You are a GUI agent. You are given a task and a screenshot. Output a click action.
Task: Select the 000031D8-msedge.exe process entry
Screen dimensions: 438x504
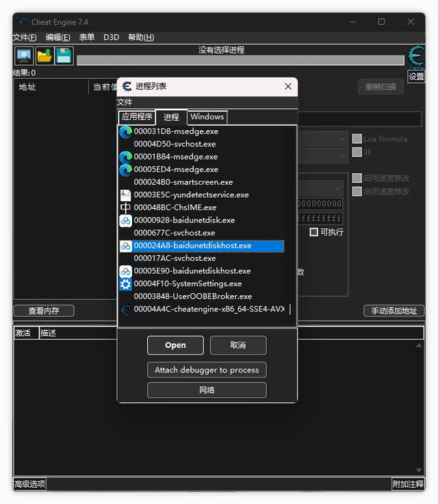(x=176, y=131)
